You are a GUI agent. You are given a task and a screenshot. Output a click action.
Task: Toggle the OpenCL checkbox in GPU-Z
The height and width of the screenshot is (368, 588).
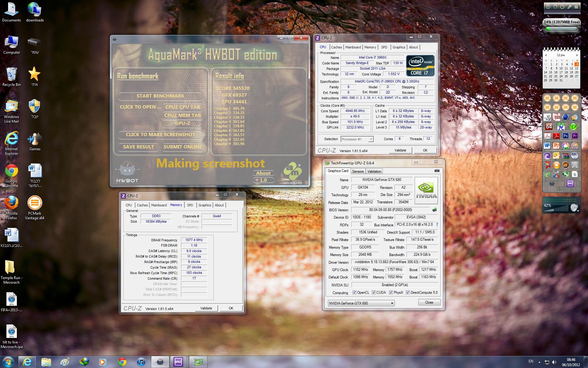[354, 293]
